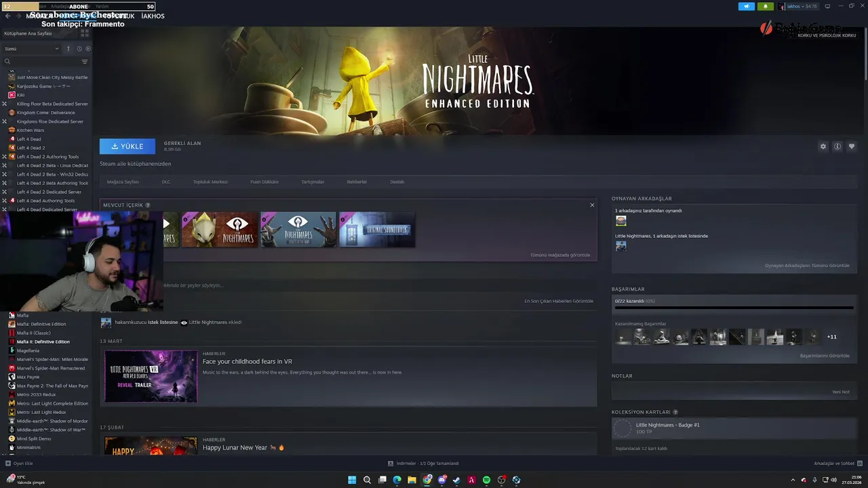
Task: Open the Destek tab
Action: (397, 182)
